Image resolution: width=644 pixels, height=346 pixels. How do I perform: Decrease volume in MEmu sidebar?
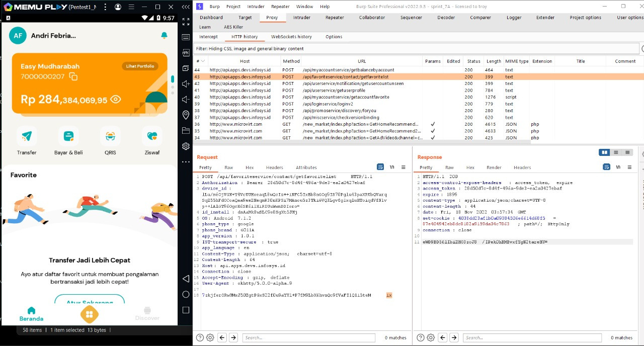point(186,99)
